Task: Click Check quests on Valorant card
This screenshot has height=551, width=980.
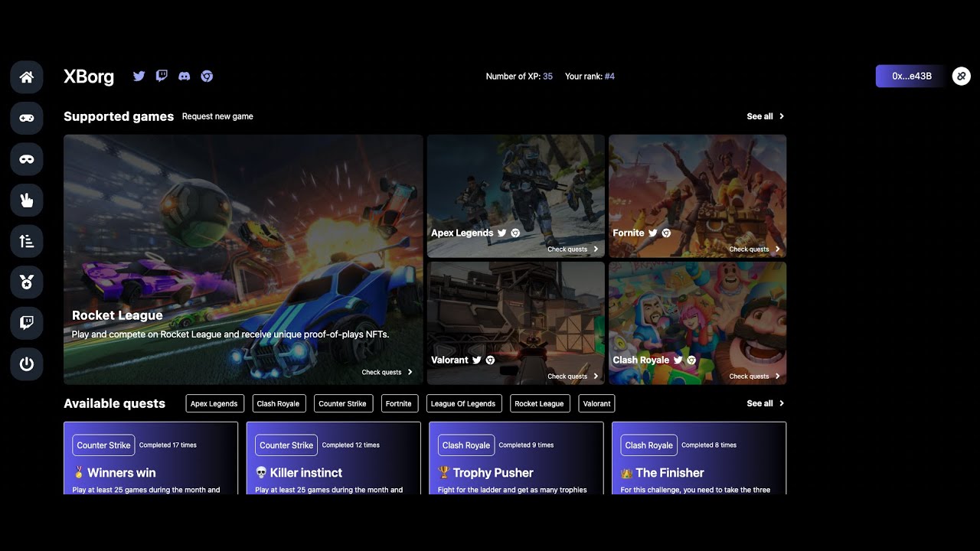Action: tap(573, 376)
